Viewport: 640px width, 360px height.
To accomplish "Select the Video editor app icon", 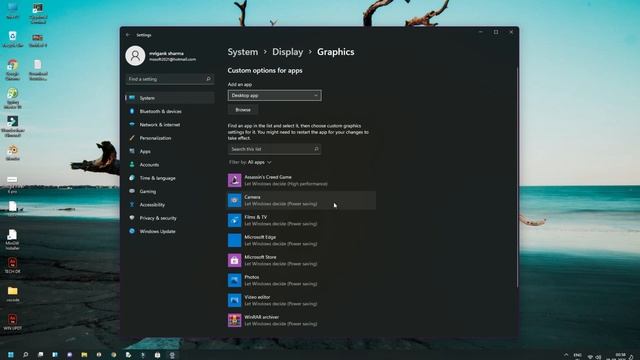I will (x=234, y=300).
